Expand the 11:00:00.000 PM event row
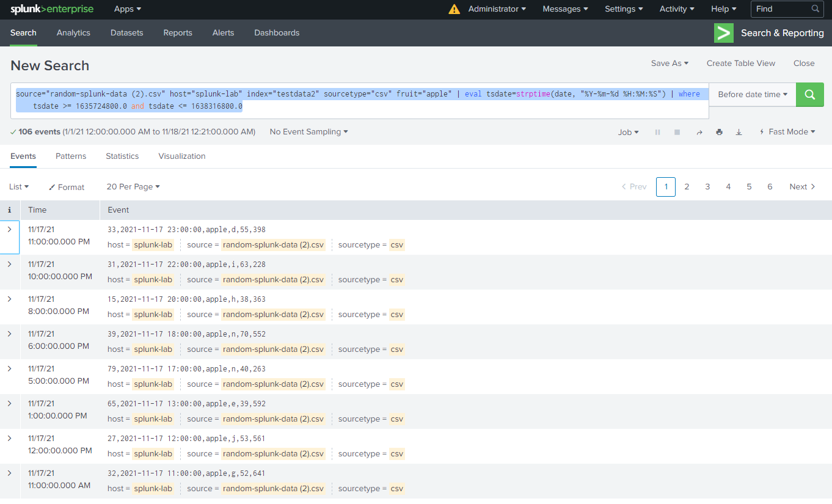The height and width of the screenshot is (504, 832). click(9, 229)
